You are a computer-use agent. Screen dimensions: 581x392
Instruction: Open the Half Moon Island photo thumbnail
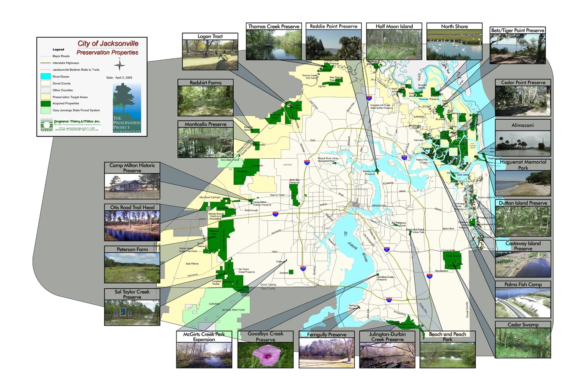pos(395,45)
